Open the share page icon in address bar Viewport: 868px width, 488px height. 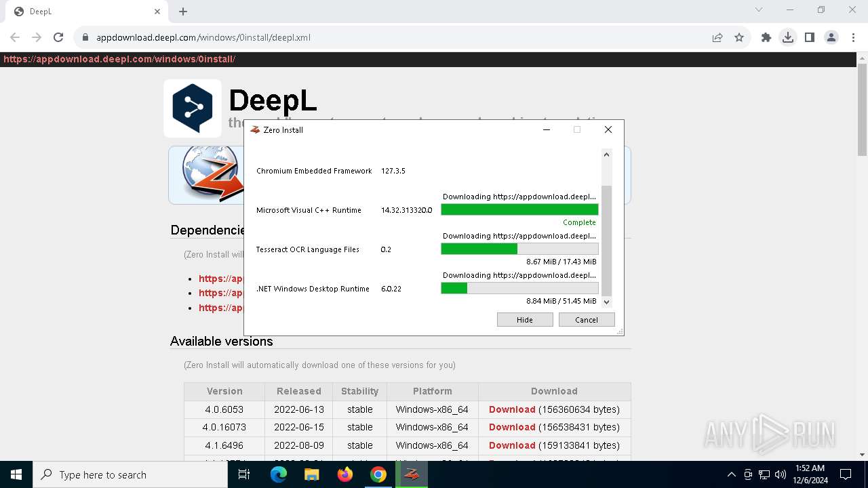tap(717, 37)
